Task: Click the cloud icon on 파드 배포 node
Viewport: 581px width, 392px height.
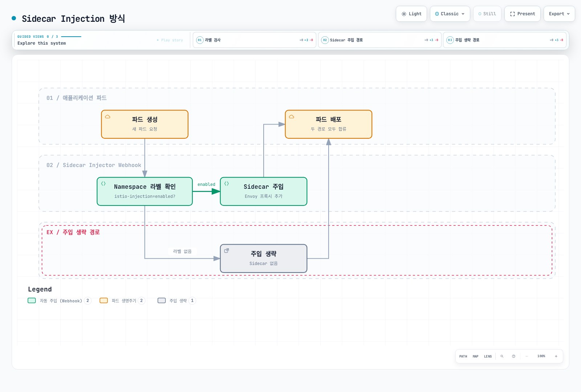Action: tap(291, 117)
